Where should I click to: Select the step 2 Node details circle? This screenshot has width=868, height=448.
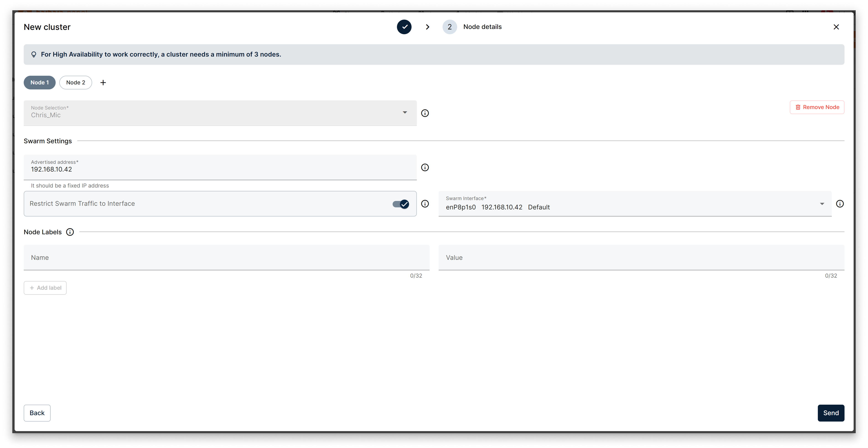point(449,27)
